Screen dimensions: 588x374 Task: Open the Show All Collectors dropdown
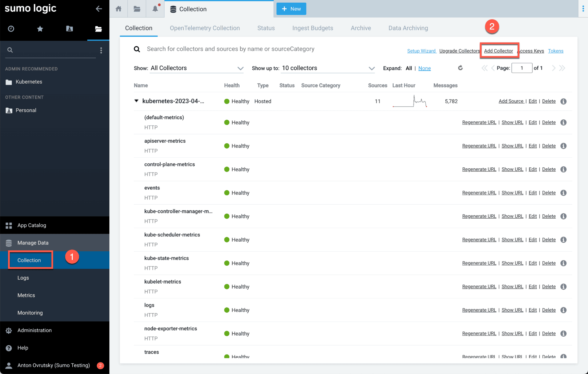pos(196,68)
